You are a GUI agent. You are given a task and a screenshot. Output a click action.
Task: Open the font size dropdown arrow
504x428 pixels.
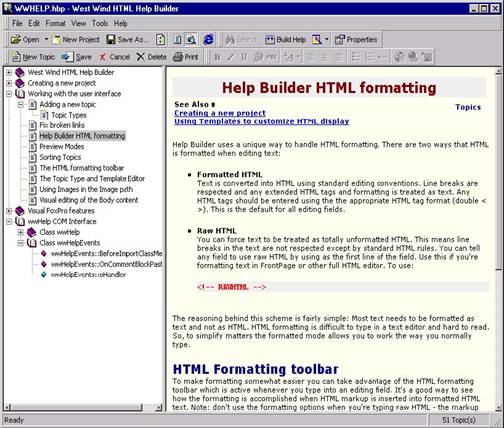coord(298,57)
